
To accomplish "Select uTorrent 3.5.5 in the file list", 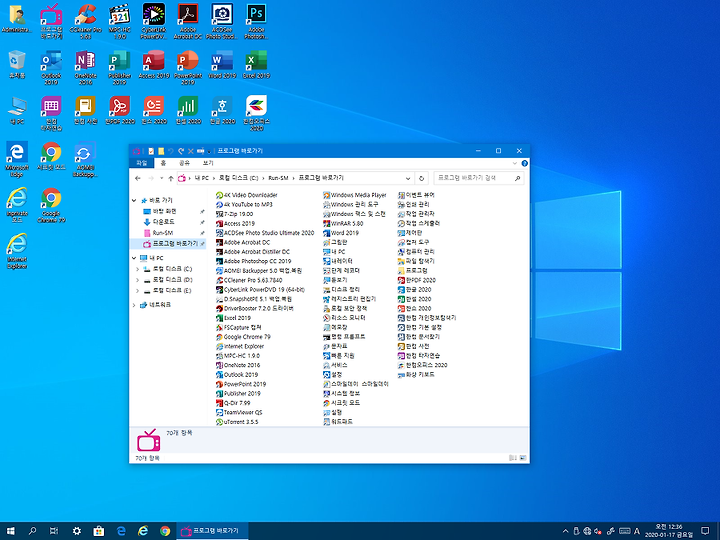I will click(x=237, y=422).
